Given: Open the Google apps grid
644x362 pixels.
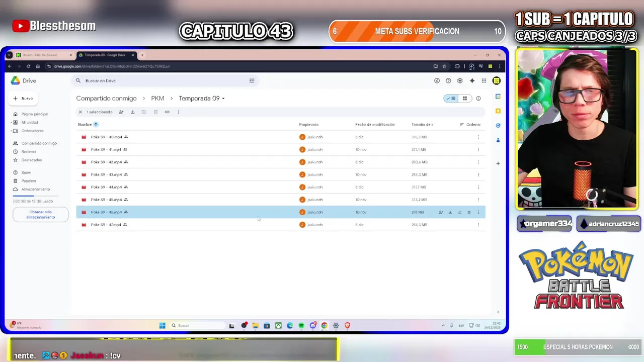Looking at the screenshot, I should 484,80.
